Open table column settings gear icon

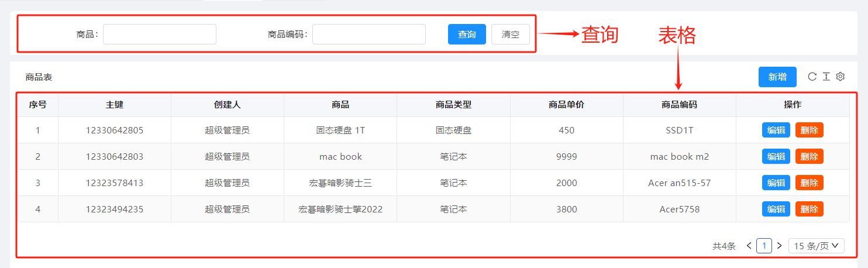pyautogui.click(x=841, y=77)
